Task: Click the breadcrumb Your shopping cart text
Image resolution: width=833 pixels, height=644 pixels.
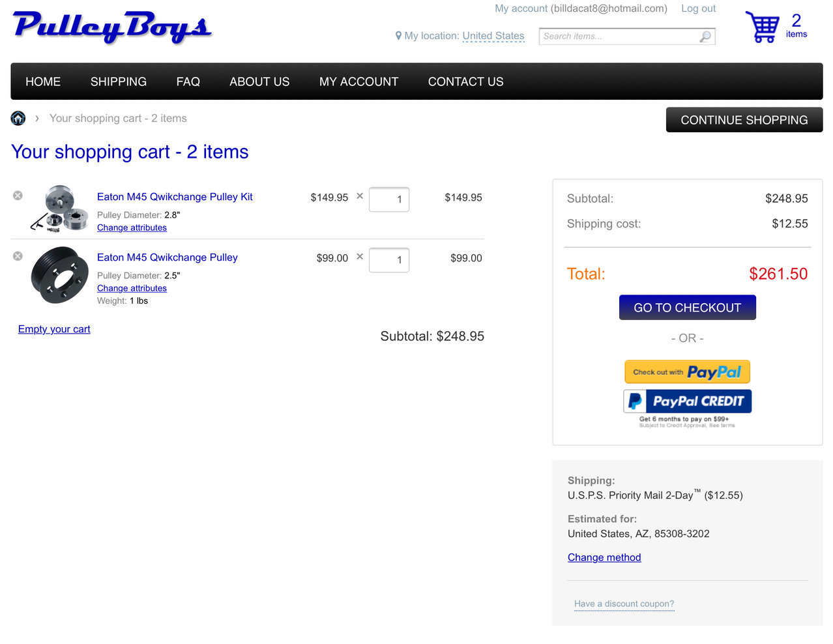Action: point(118,118)
